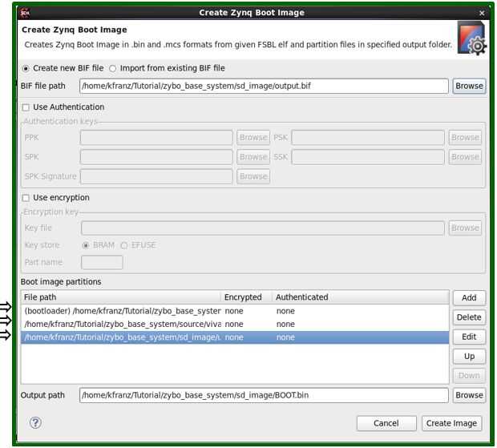
Task: Browse for the BIF file path
Action: pos(469,86)
